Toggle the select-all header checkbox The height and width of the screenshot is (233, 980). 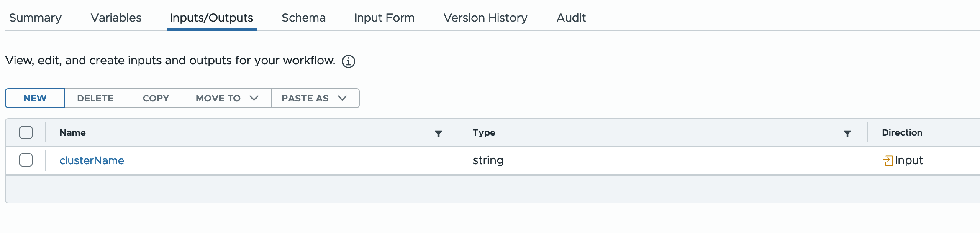[x=26, y=132]
